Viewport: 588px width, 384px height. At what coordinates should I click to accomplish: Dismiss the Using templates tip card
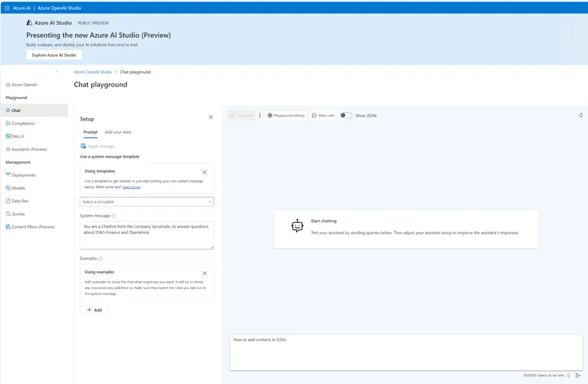pos(204,172)
